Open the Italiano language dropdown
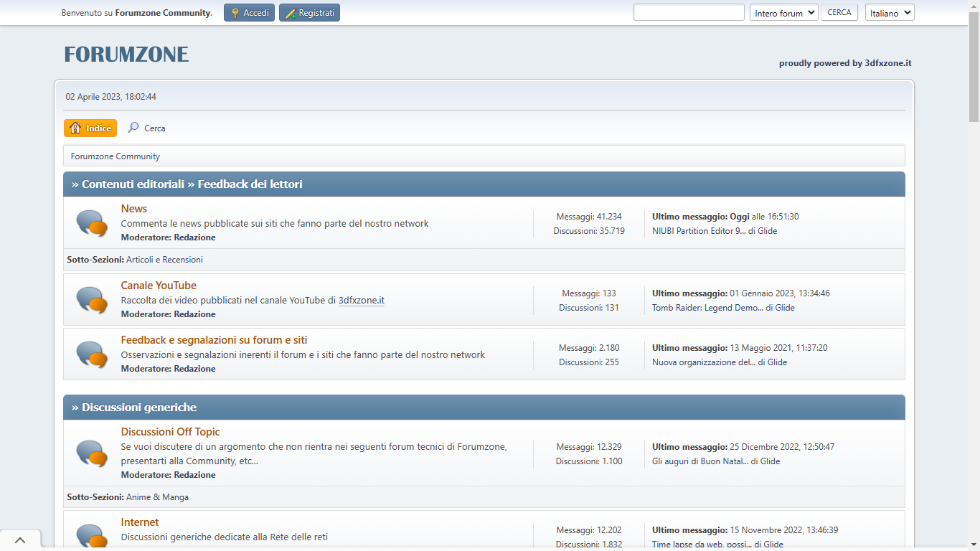980x551 pixels. [x=890, y=13]
